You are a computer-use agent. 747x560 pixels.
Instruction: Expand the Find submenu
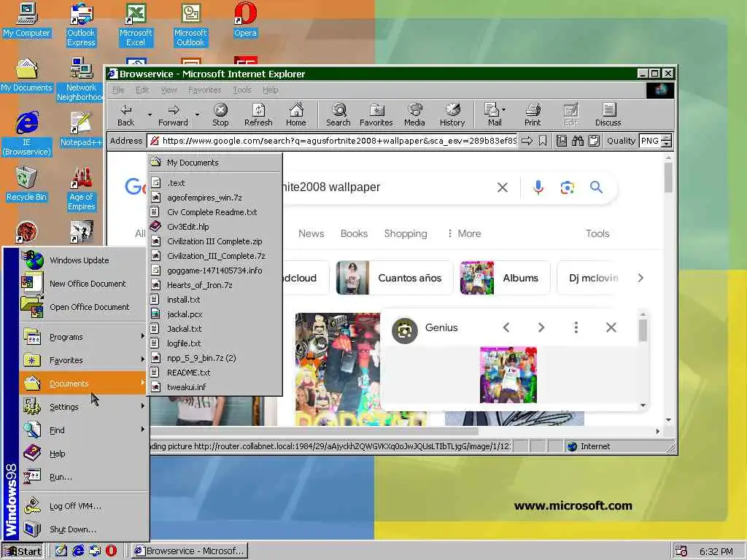click(83, 430)
